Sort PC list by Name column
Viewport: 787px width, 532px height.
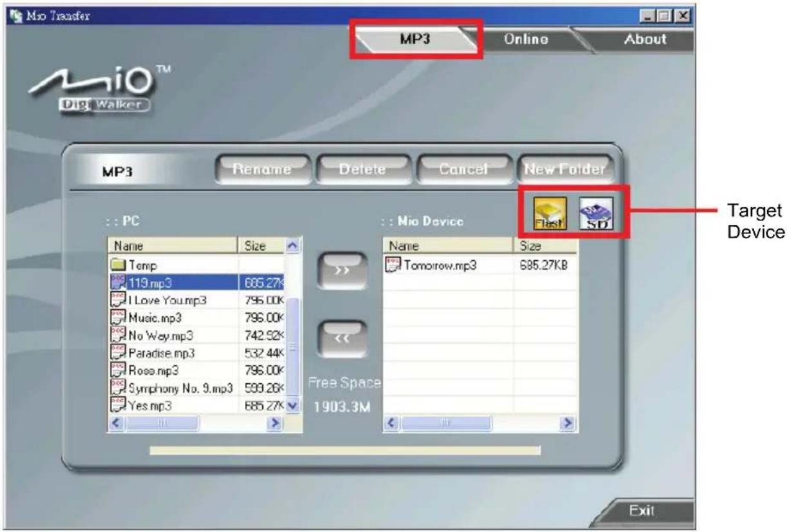pos(173,246)
